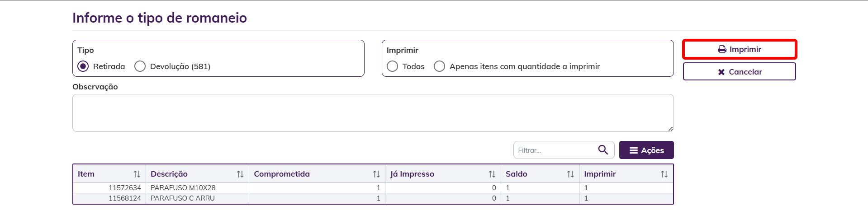Image resolution: width=868 pixels, height=215 pixels.
Task: Select the Devolução (581) radio option
Action: (140, 66)
